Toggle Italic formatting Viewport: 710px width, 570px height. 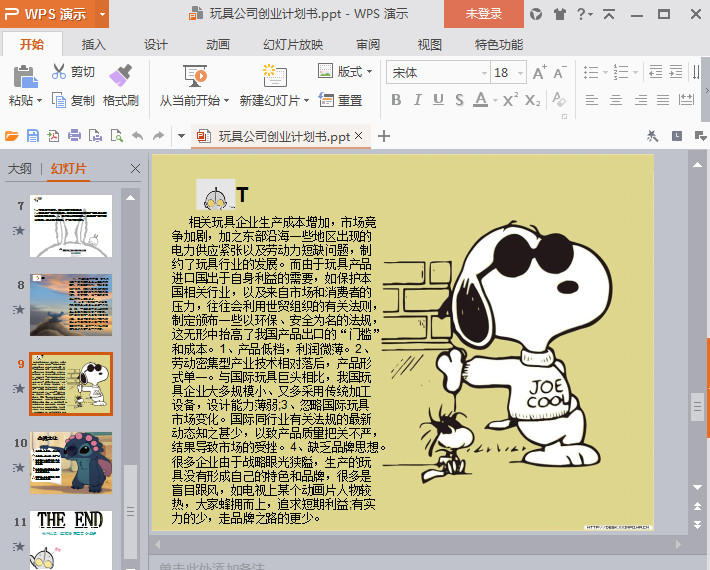[x=418, y=100]
